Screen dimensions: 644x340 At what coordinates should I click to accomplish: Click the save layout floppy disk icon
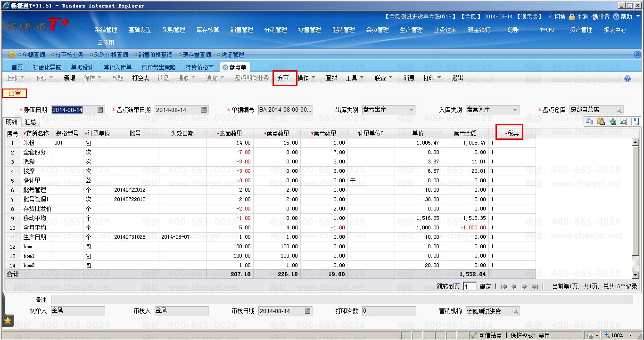tap(635, 121)
